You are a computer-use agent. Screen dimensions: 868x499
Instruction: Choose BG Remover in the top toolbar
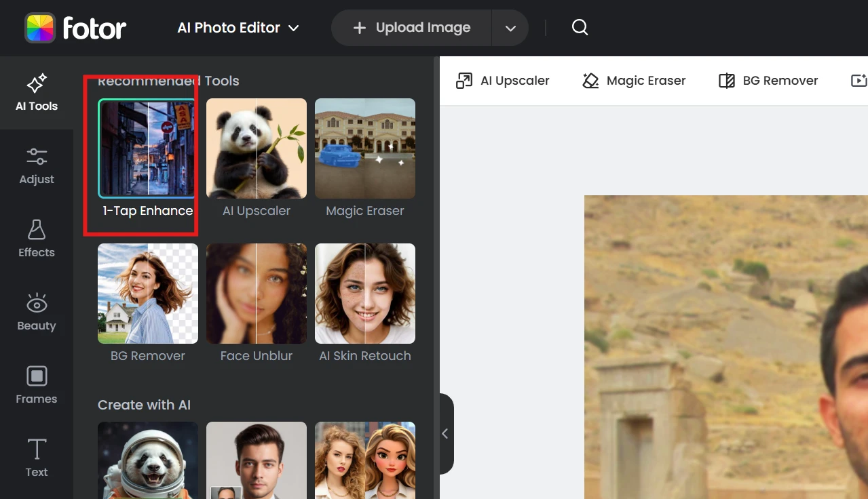click(x=768, y=81)
